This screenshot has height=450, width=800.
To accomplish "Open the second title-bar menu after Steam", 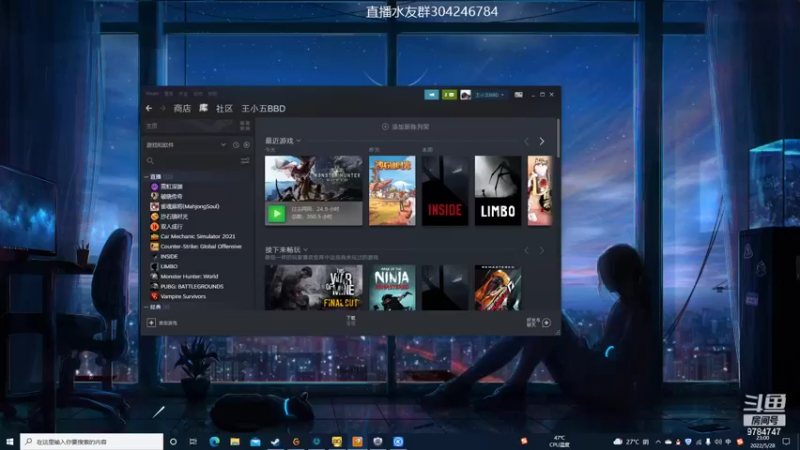I will point(168,94).
